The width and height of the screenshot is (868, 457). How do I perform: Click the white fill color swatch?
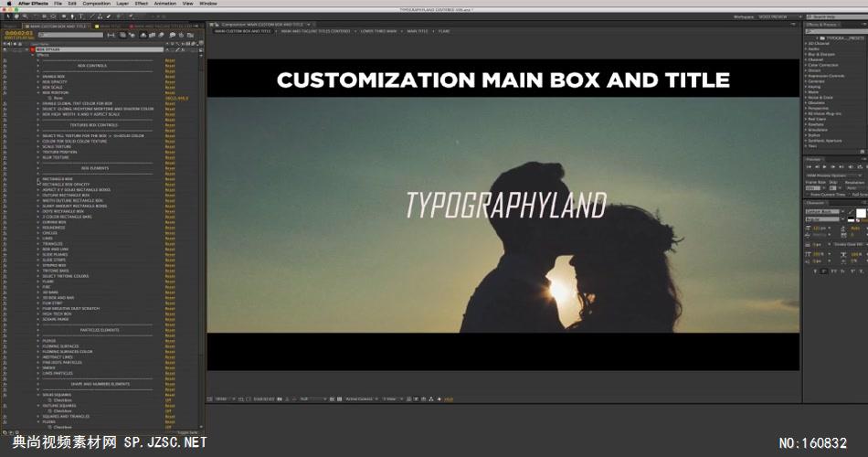(860, 213)
